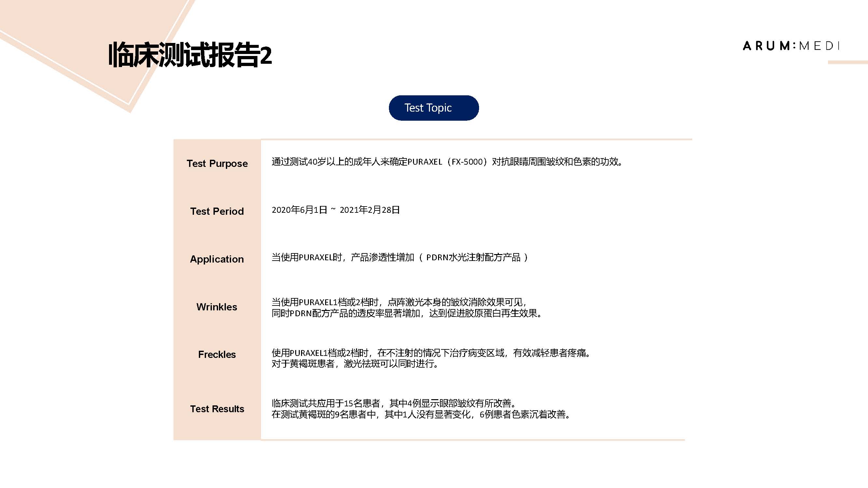Click the first line of Wrinkles description
868x488 pixels.
(x=399, y=302)
